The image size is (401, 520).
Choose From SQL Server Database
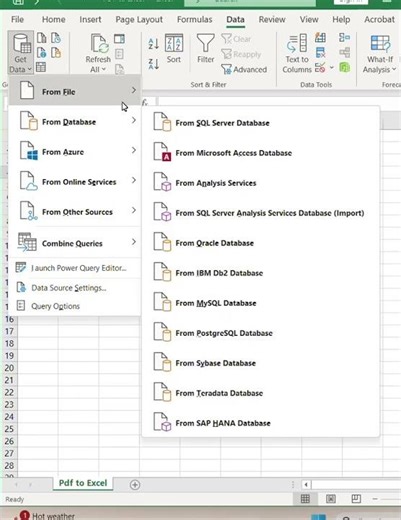261,123
